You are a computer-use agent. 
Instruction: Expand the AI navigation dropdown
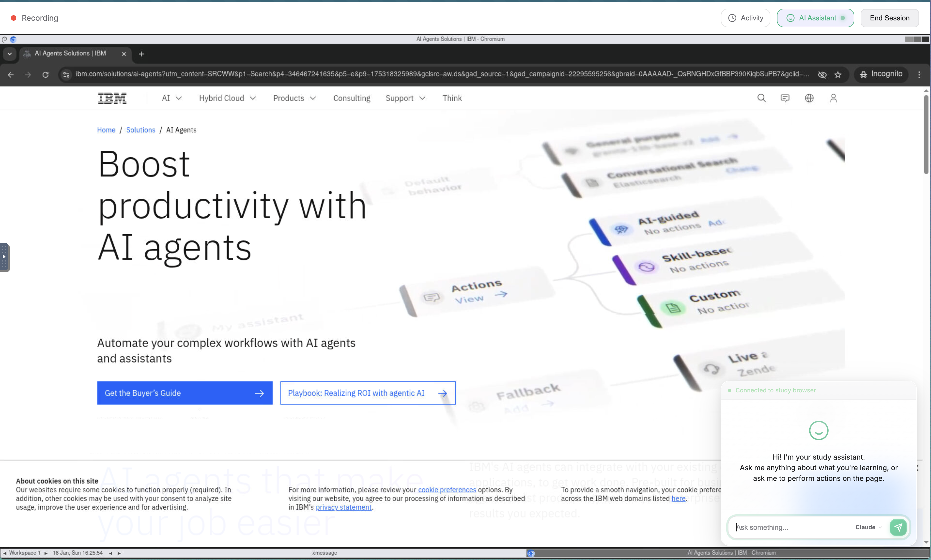tap(172, 98)
